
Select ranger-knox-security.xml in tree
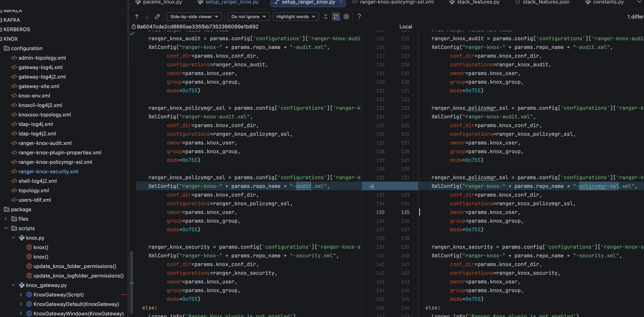(48, 171)
